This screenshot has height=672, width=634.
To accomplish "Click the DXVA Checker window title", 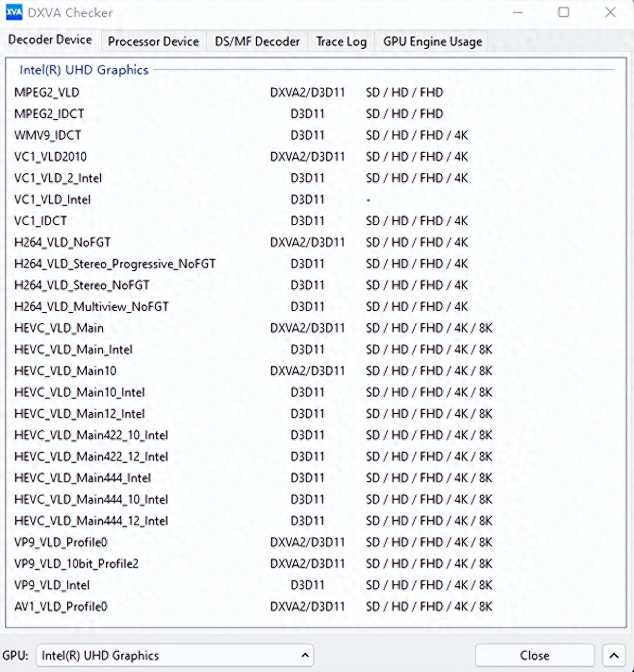I will coord(70,13).
